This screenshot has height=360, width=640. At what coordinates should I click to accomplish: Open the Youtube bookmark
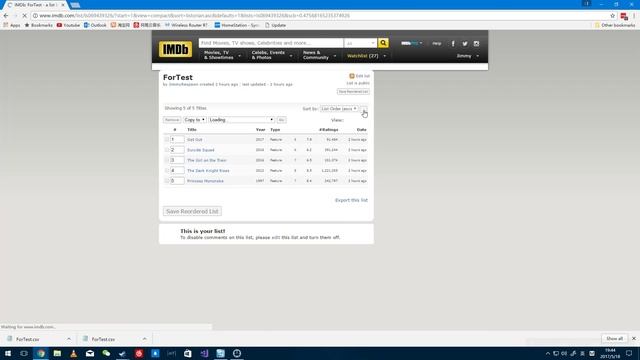(68, 25)
